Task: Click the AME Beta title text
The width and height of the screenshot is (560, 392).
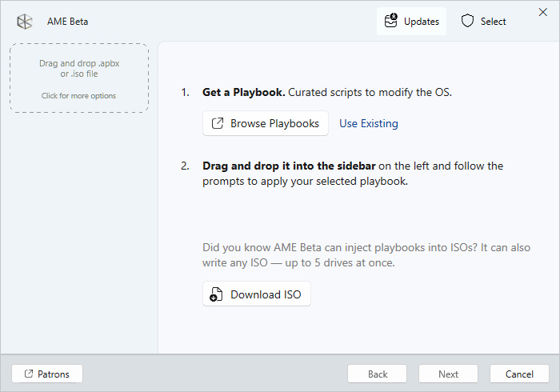Action: [67, 22]
